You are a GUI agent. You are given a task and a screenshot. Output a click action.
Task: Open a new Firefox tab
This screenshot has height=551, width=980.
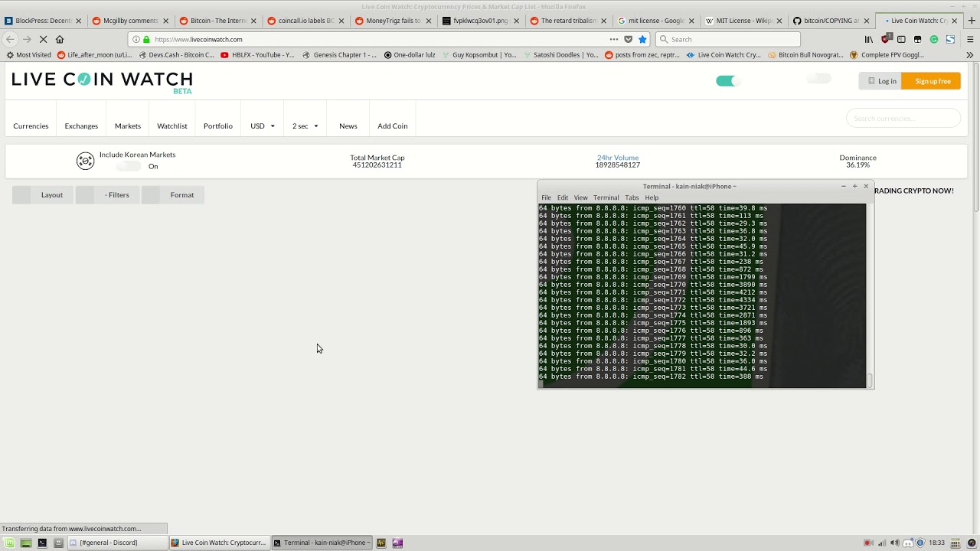(x=972, y=21)
